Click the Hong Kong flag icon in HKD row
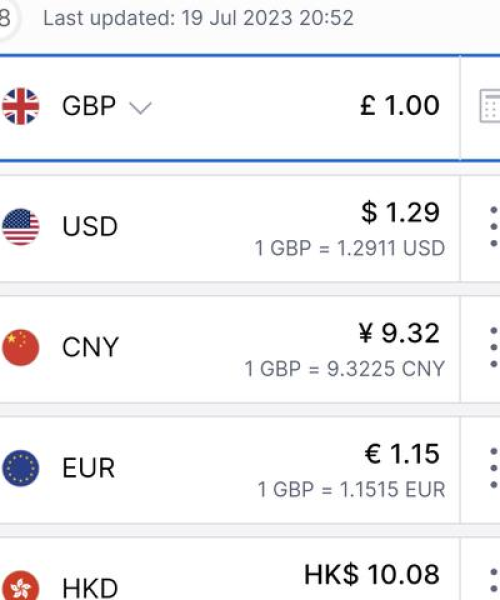 click(x=21, y=585)
